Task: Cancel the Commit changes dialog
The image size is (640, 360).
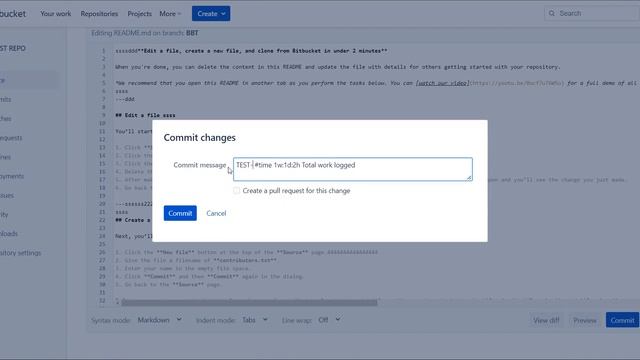Action: [x=216, y=213]
